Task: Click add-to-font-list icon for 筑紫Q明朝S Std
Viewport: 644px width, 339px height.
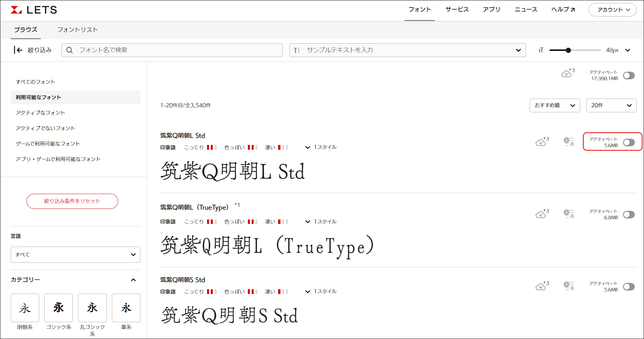Action: pos(568,286)
